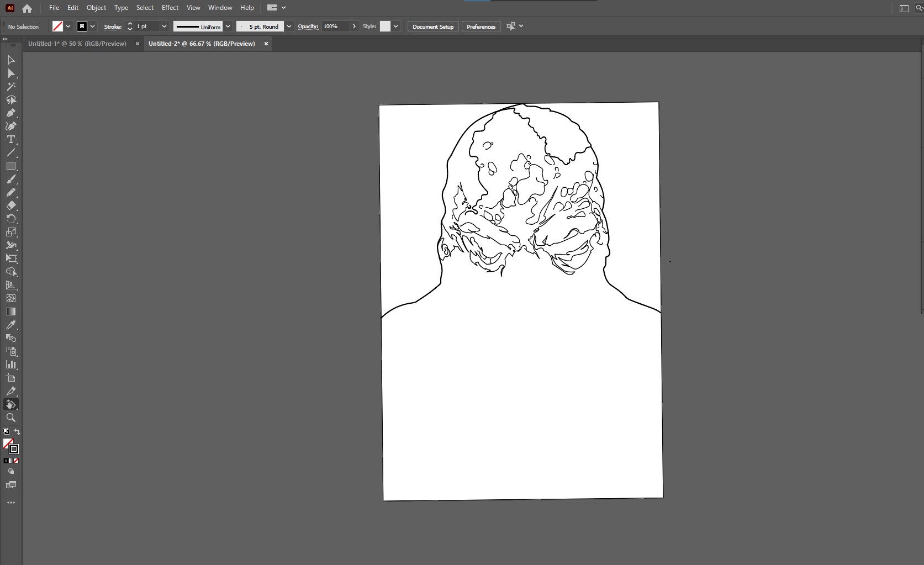Switch to the Untitled-2 document tab
Image resolution: width=924 pixels, height=565 pixels.
202,44
